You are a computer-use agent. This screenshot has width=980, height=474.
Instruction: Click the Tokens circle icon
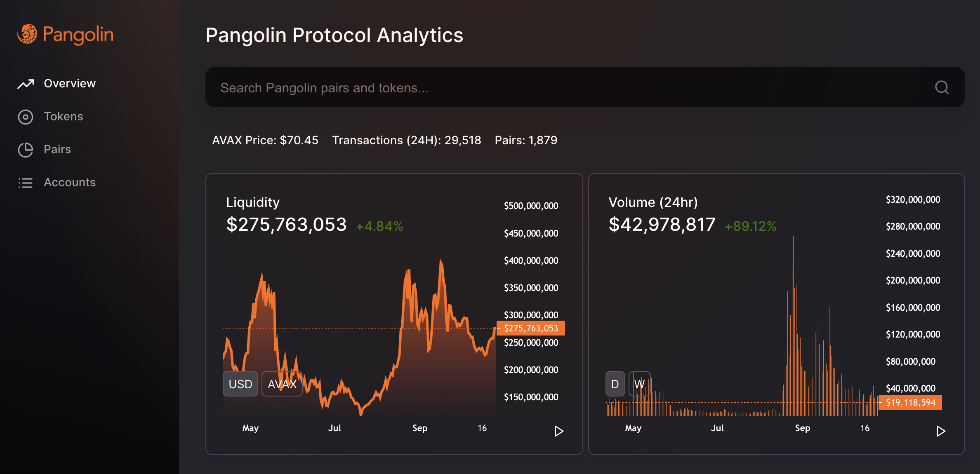[x=26, y=117]
